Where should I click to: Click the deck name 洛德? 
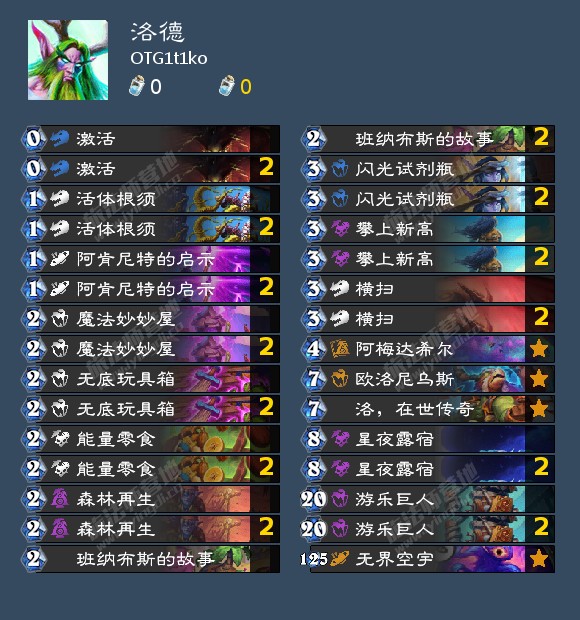pos(158,32)
